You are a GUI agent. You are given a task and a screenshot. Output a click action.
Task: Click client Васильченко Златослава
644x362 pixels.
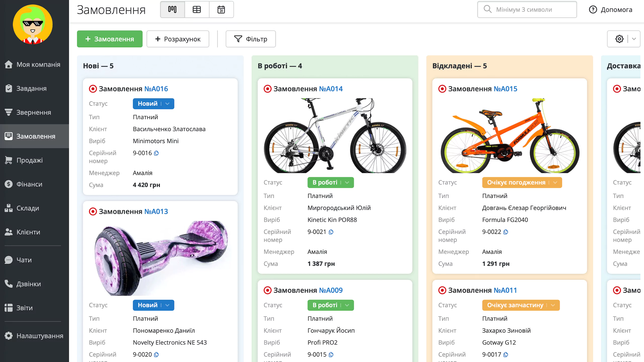point(169,129)
